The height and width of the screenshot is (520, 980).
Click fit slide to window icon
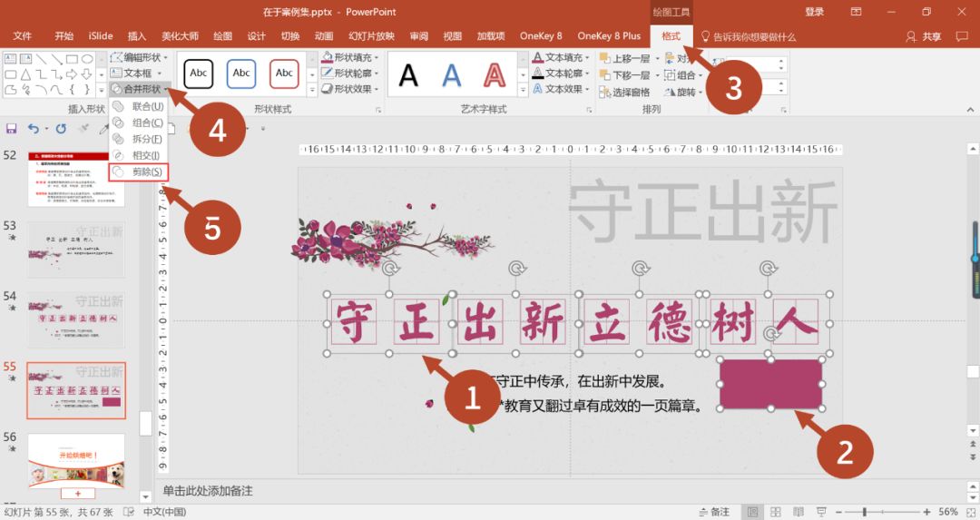(971, 512)
